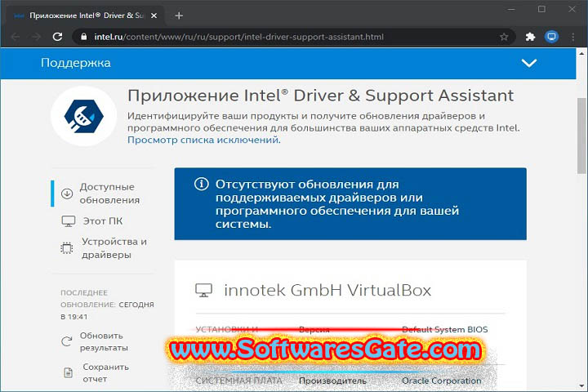Click the download icon beside Доступные обновления

[x=67, y=194]
